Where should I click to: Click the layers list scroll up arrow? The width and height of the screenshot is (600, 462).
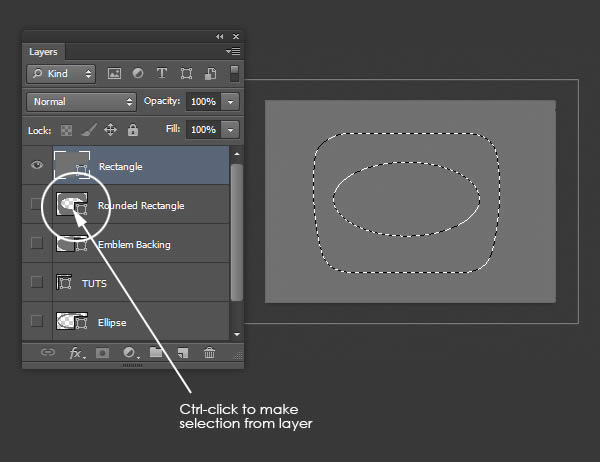tap(237, 154)
